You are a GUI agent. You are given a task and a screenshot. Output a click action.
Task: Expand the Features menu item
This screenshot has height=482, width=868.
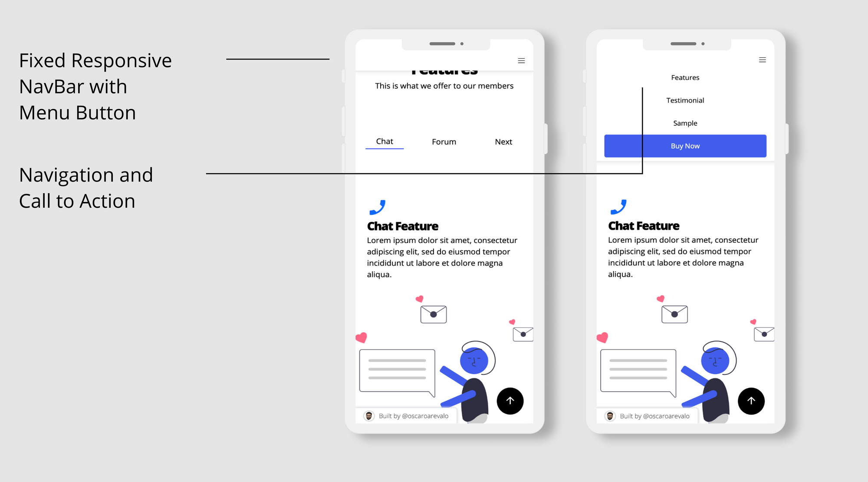click(685, 77)
